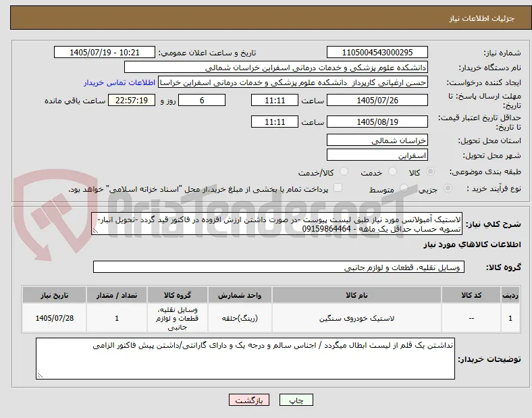
Task: Click the row number cell 1
Action: pyautogui.click(x=510, y=318)
